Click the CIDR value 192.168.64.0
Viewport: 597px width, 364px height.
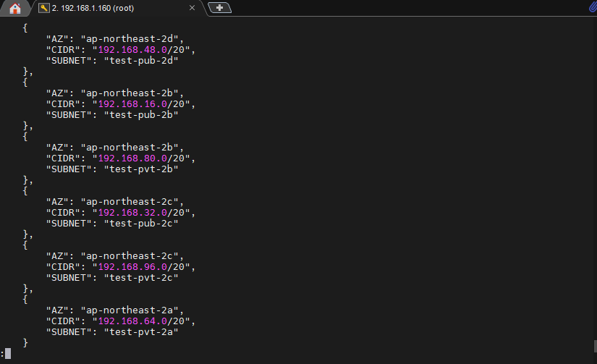pyautogui.click(x=132, y=321)
